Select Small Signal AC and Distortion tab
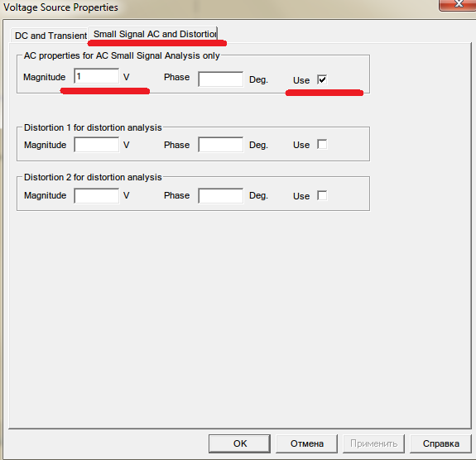The width and height of the screenshot is (476, 460). (x=153, y=34)
